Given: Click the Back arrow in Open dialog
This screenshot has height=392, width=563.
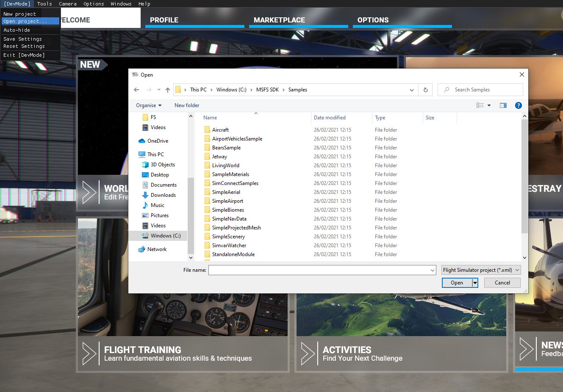Looking at the screenshot, I should pyautogui.click(x=136, y=90).
